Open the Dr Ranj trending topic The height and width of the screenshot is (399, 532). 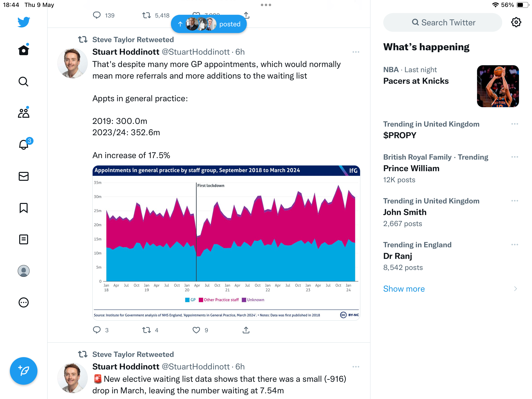click(x=451, y=256)
